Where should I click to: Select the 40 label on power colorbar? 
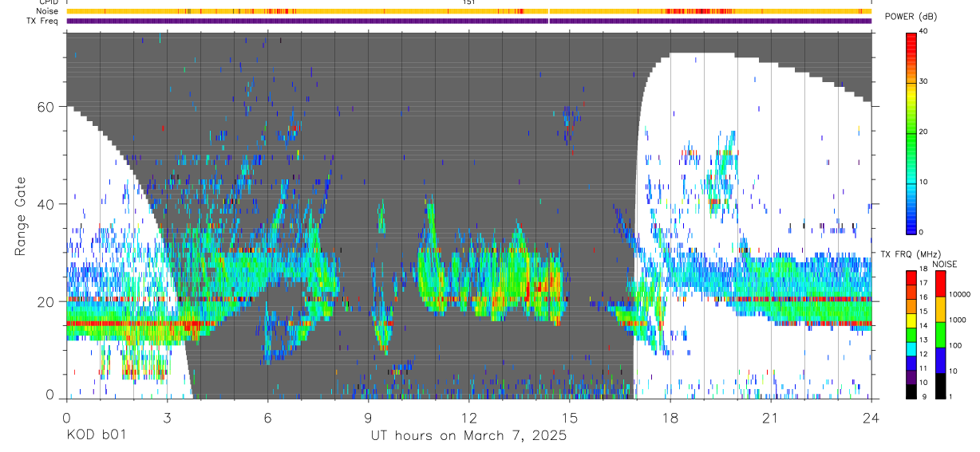click(x=925, y=31)
